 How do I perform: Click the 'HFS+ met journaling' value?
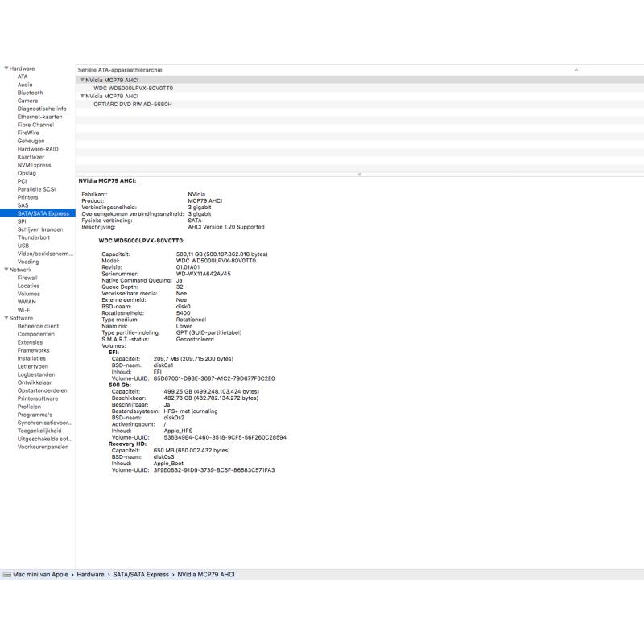click(x=191, y=411)
